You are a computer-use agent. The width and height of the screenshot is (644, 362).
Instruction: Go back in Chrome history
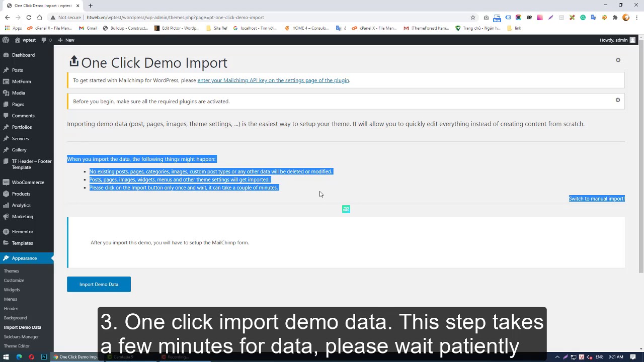coord(7,18)
